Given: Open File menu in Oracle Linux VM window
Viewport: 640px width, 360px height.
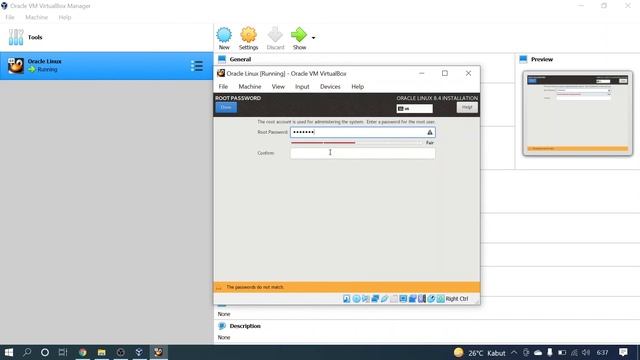Looking at the screenshot, I should [223, 87].
